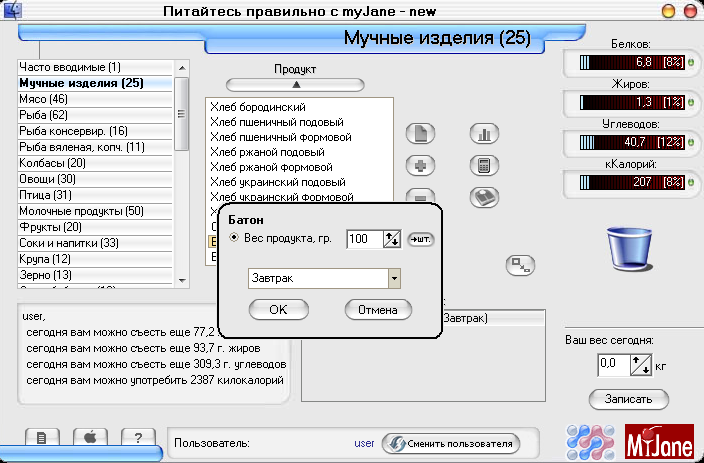Screen dimensions: 704x463
Task: Click the 'Продукт' sort arrow header
Action: point(295,85)
